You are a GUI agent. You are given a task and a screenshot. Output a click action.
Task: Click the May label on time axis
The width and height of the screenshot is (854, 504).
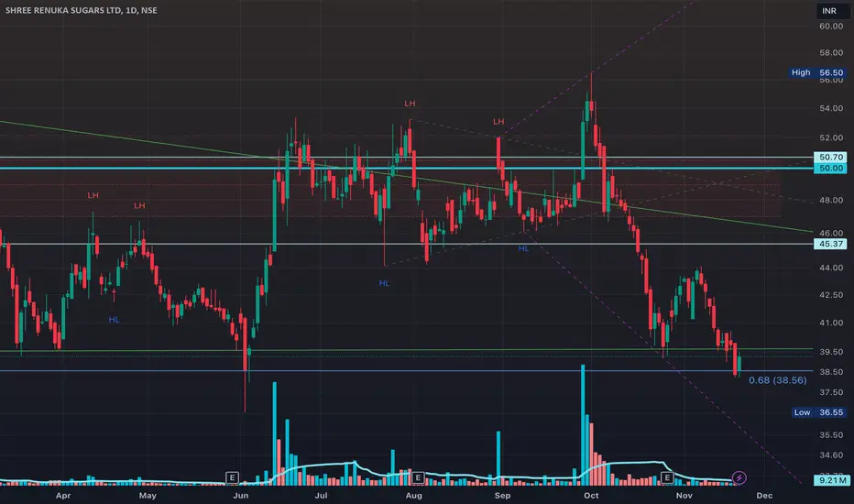tap(148, 495)
